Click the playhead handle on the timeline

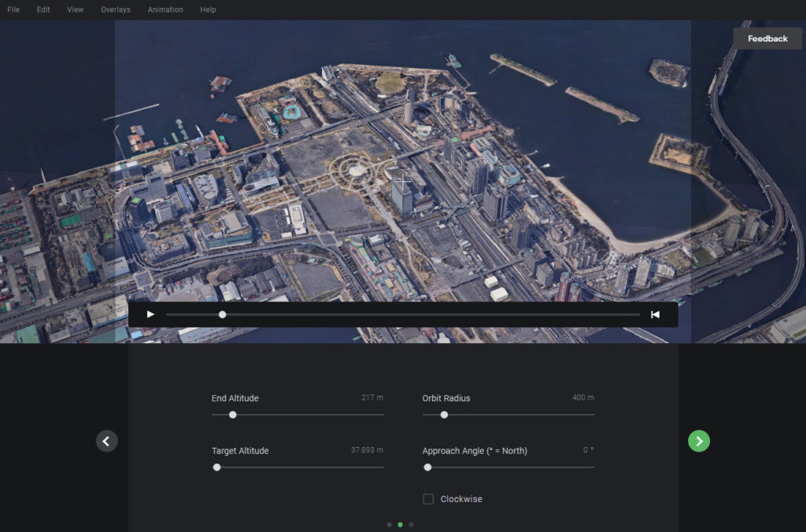click(222, 314)
